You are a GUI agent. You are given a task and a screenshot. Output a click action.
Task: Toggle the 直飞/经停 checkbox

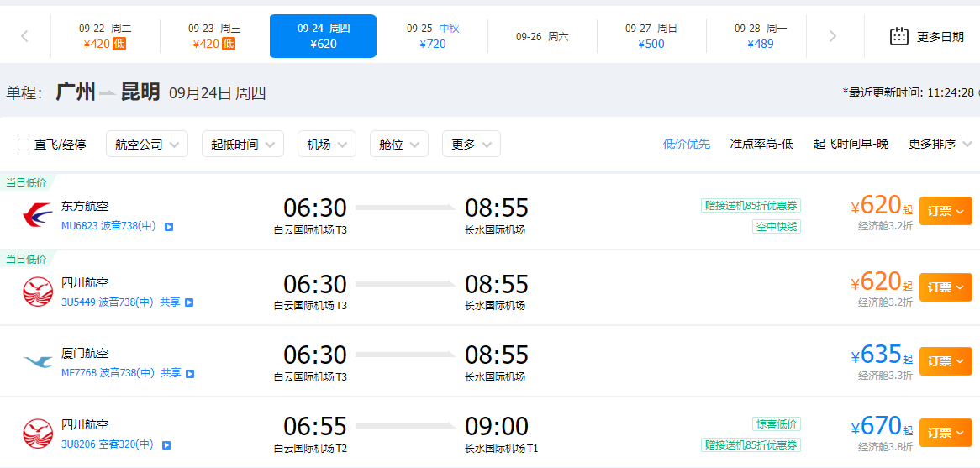[24, 145]
